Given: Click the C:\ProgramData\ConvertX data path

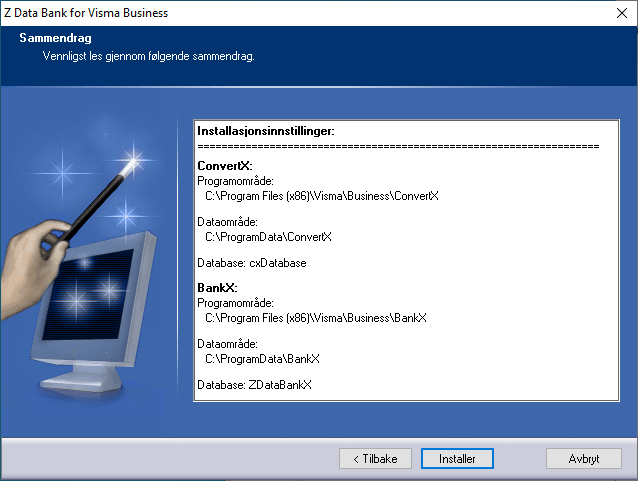Looking at the screenshot, I should (x=268, y=237).
